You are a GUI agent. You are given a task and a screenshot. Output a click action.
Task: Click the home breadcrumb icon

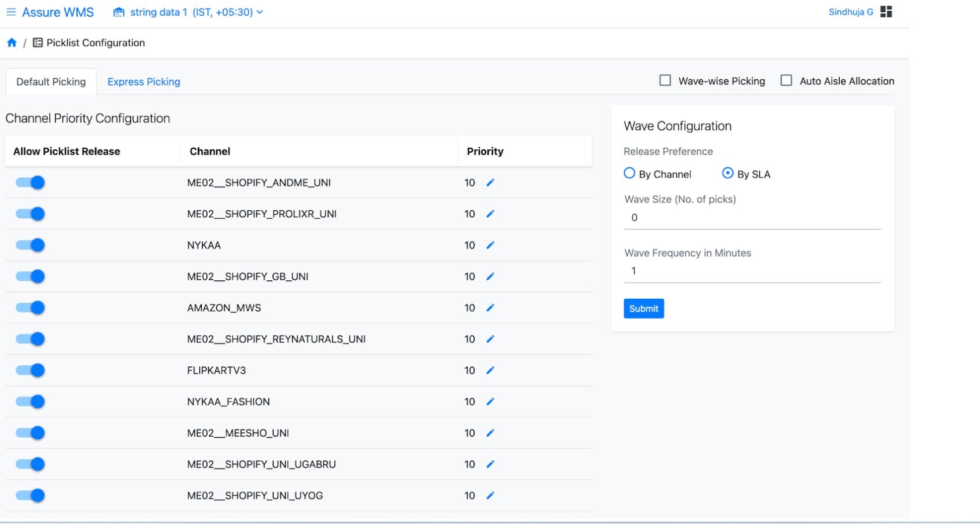click(x=12, y=43)
